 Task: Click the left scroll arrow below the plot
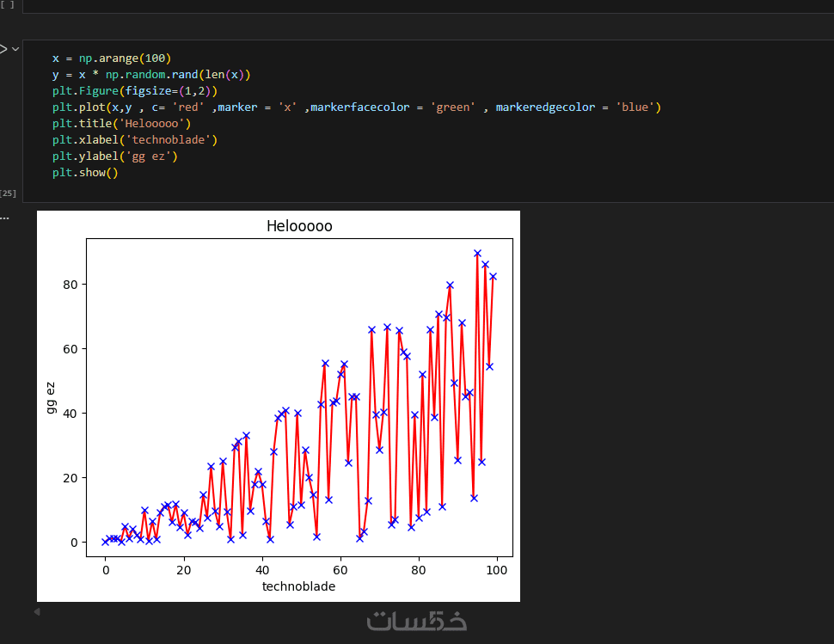(x=36, y=611)
